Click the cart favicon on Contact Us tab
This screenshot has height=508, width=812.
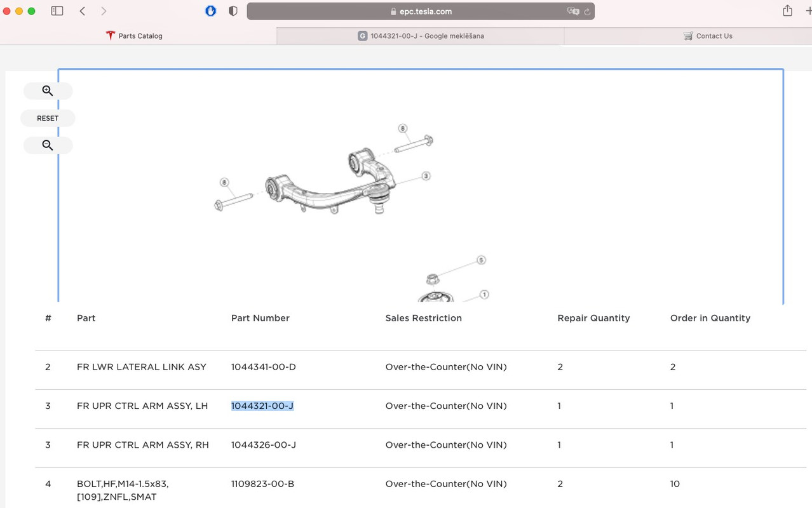point(688,36)
